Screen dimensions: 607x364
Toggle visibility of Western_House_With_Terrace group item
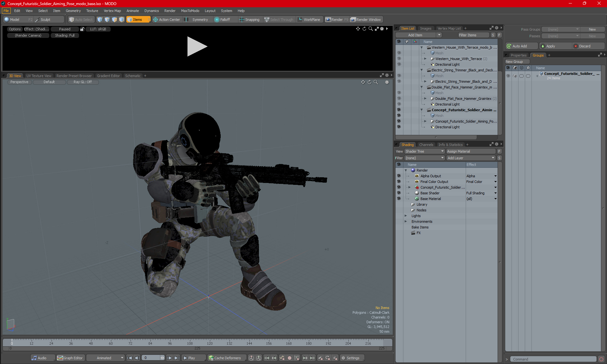point(399,59)
